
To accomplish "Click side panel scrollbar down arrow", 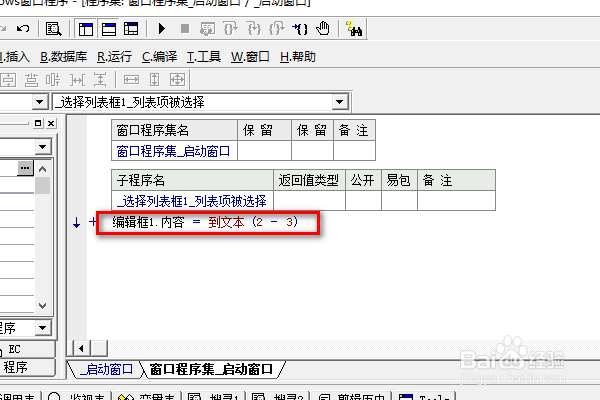I will click(x=42, y=306).
